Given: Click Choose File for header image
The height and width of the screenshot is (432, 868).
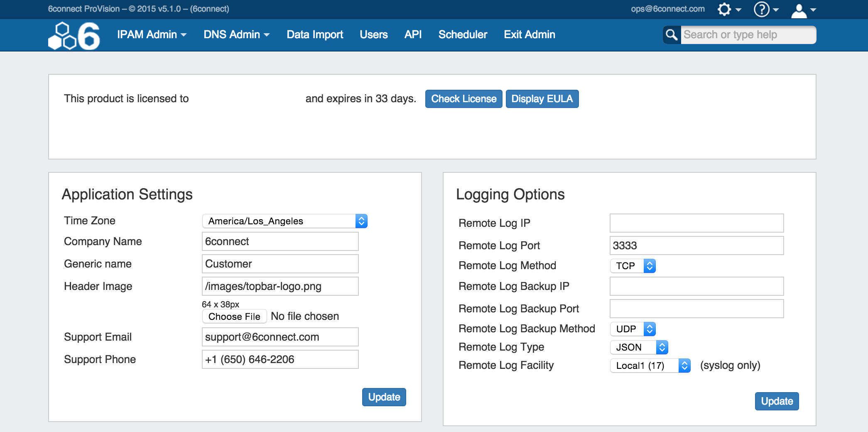Looking at the screenshot, I should coord(234,317).
